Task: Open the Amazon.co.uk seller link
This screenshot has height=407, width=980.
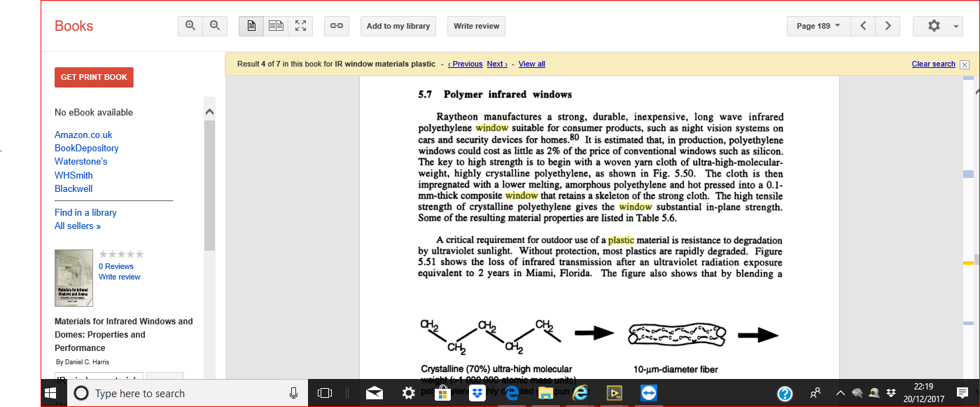Action: coord(83,134)
